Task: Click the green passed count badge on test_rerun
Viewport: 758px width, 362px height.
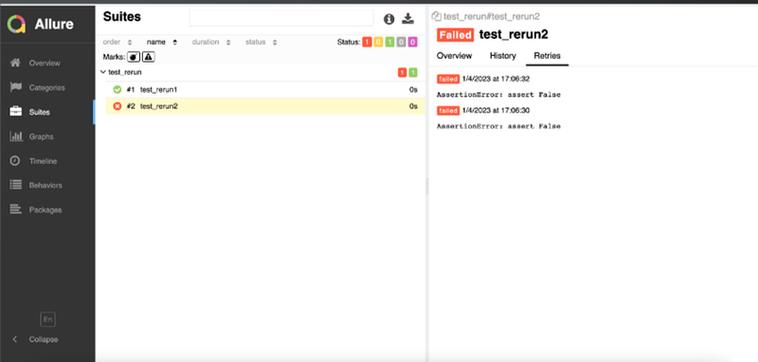Action: (413, 72)
